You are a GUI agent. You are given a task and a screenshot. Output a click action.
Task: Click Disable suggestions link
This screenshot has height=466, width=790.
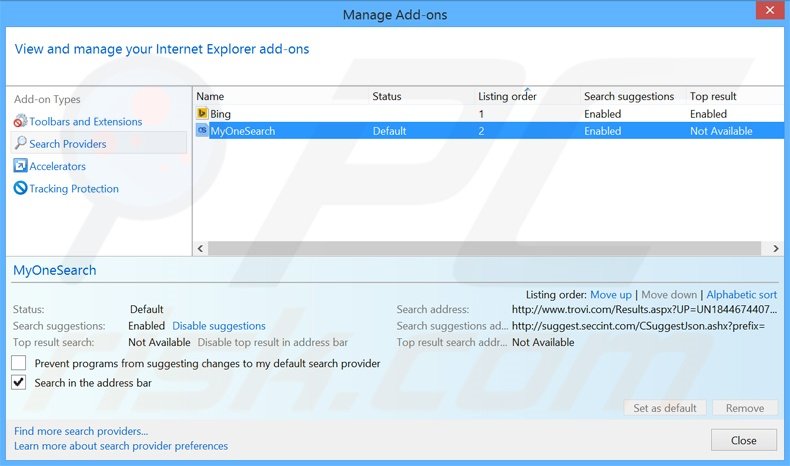[219, 326]
